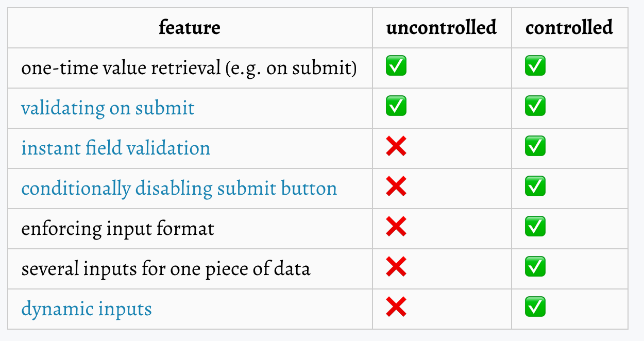Click the controlled checkmark for several inputs row
This screenshot has width=644, height=341.
tap(535, 267)
